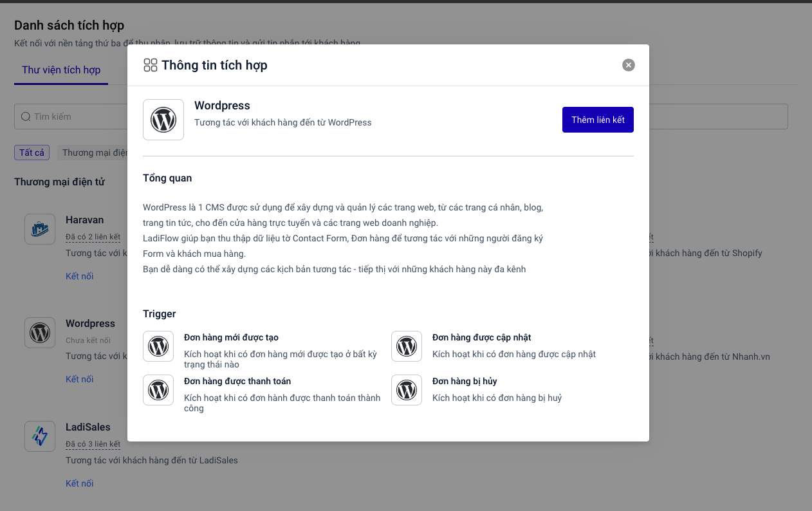812x511 pixels.
Task: Click the Wordpress icon in background list
Action: coord(40,333)
